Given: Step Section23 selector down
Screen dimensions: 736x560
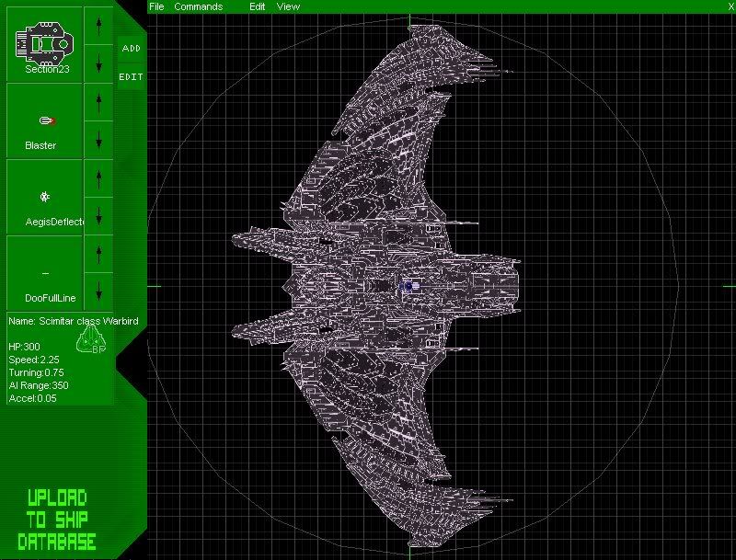Looking at the screenshot, I should coord(98,63).
